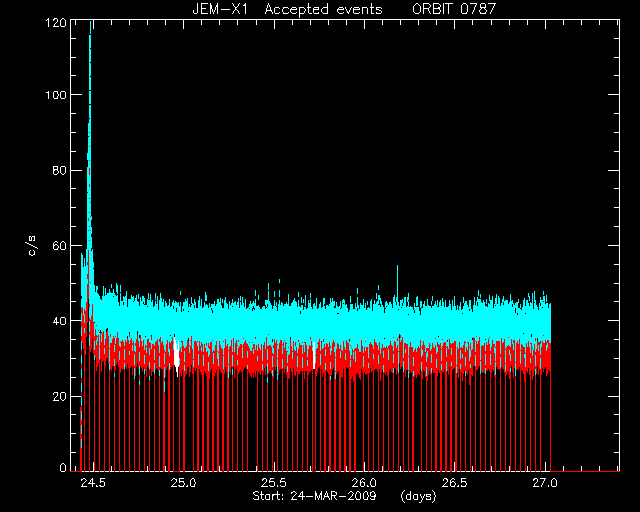Screen dimensions: 640x512
Task: Click the 'Start: 24-MAR-2009' caption
Action: tap(314, 496)
